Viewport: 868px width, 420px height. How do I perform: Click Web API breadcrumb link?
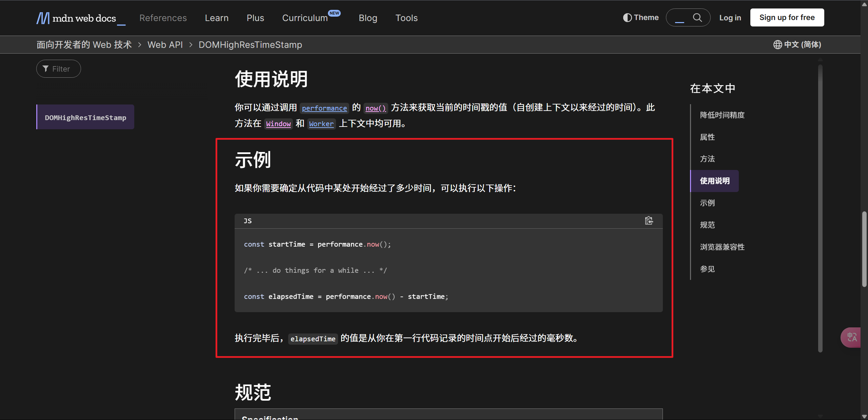[x=165, y=45]
